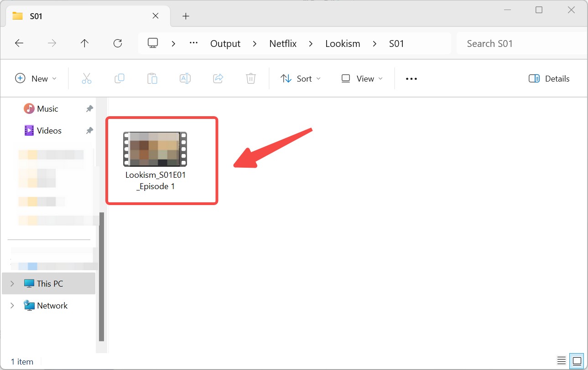The height and width of the screenshot is (370, 588).
Task: Expand the This PC tree node
Action: point(12,283)
